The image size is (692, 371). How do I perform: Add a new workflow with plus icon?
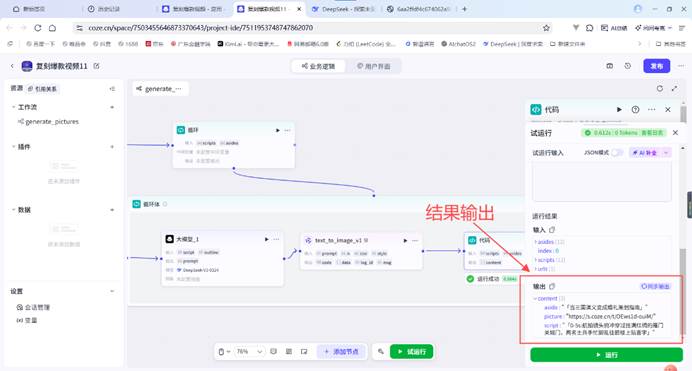click(x=112, y=107)
